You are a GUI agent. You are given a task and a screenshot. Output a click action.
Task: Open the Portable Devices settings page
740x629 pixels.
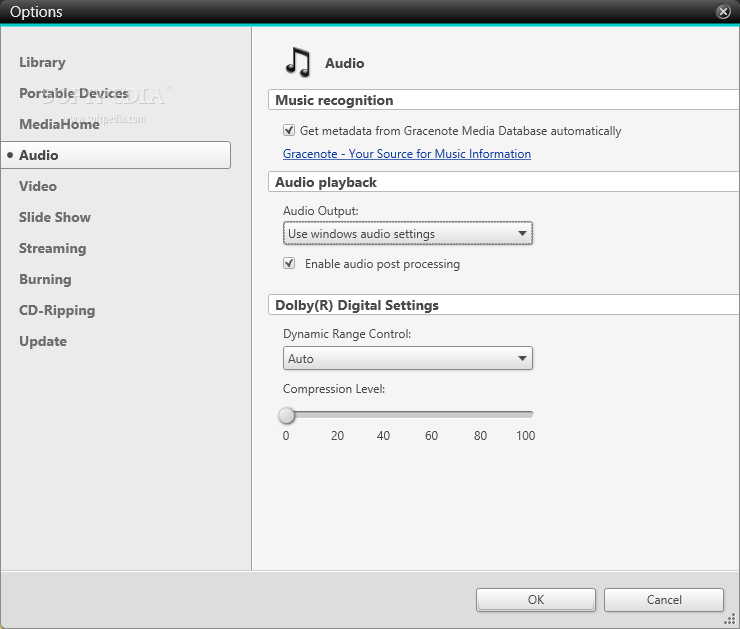pyautogui.click(x=74, y=93)
